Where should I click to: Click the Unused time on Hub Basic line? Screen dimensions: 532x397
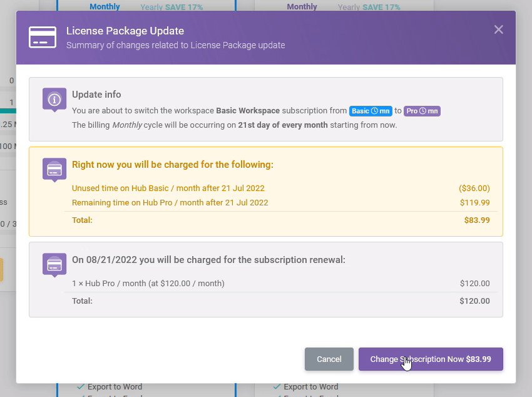click(168, 188)
